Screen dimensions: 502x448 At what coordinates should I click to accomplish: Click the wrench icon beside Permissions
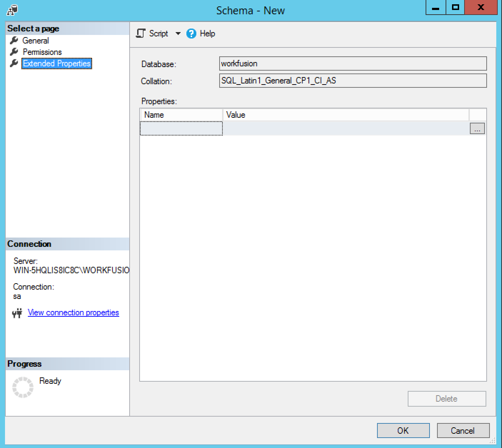(14, 52)
